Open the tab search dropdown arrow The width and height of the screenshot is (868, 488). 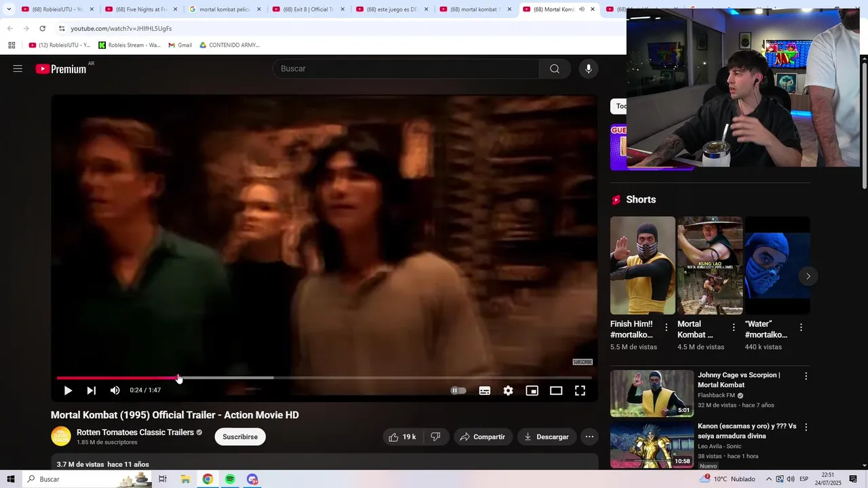pos(9,9)
